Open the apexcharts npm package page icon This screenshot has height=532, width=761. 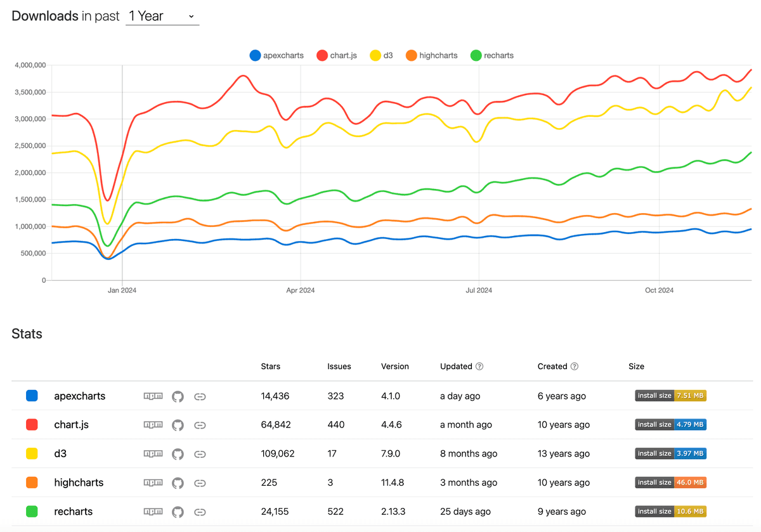pos(152,396)
